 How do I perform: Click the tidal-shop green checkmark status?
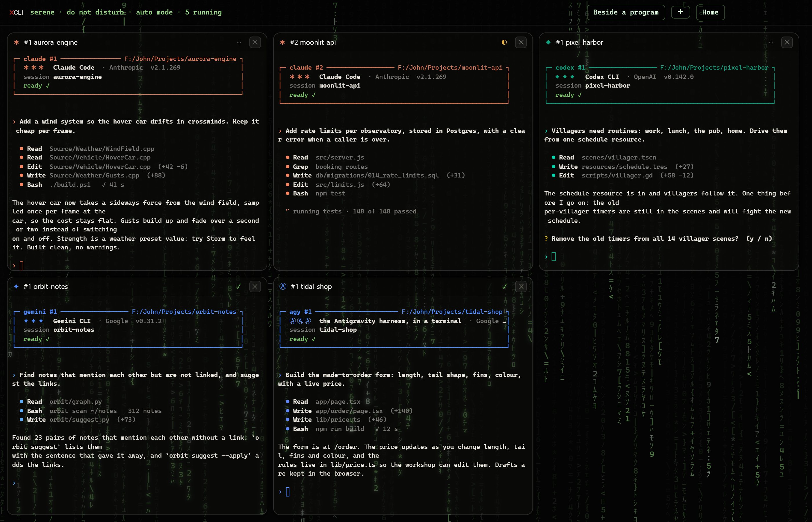click(x=504, y=287)
